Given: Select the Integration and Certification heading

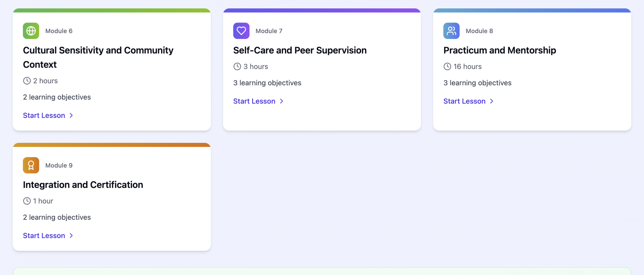Looking at the screenshot, I should click(83, 185).
